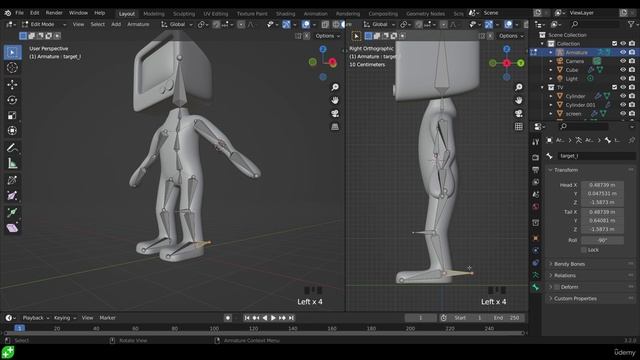640x360 pixels.
Task: Select the Cursor tool in left toolbar
Action: point(12,68)
